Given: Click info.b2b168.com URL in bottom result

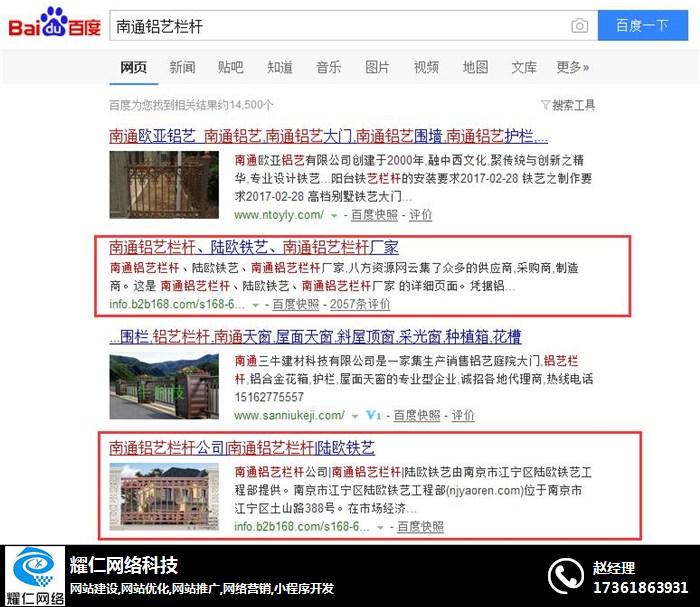Looking at the screenshot, I should (x=302, y=527).
